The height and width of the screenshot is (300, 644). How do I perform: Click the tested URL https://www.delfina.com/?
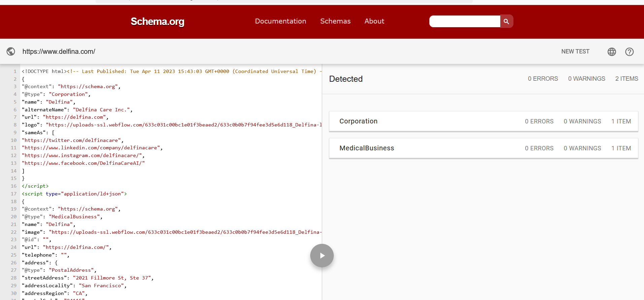(x=59, y=51)
